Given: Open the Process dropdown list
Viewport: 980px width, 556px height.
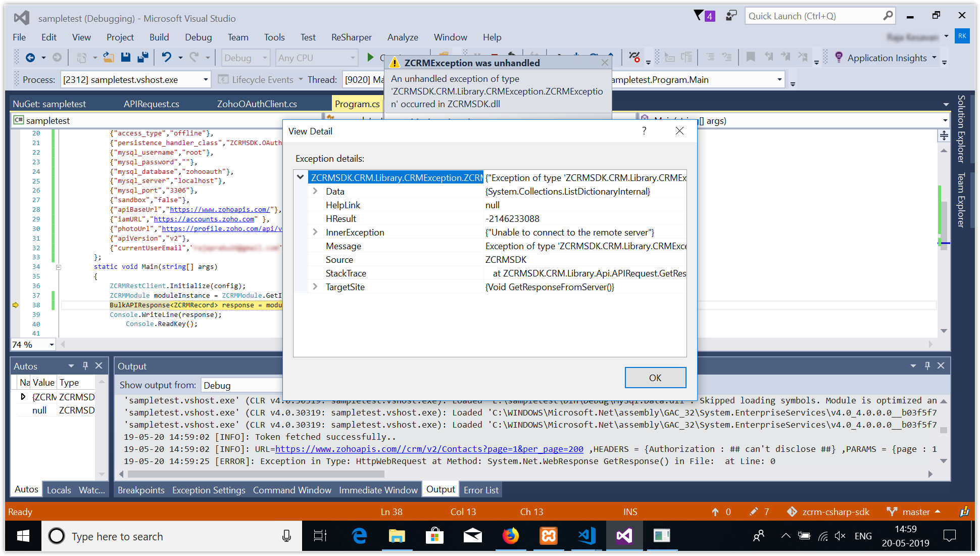Looking at the screenshot, I should (x=206, y=79).
